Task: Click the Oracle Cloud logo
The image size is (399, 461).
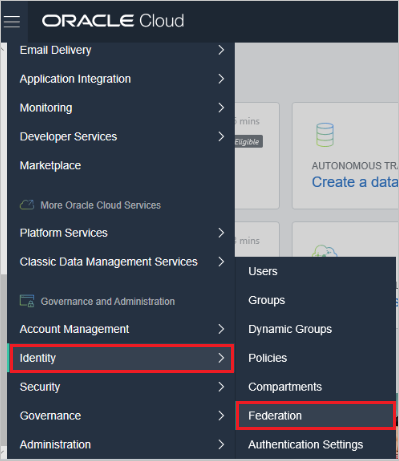Action: pyautogui.click(x=113, y=21)
